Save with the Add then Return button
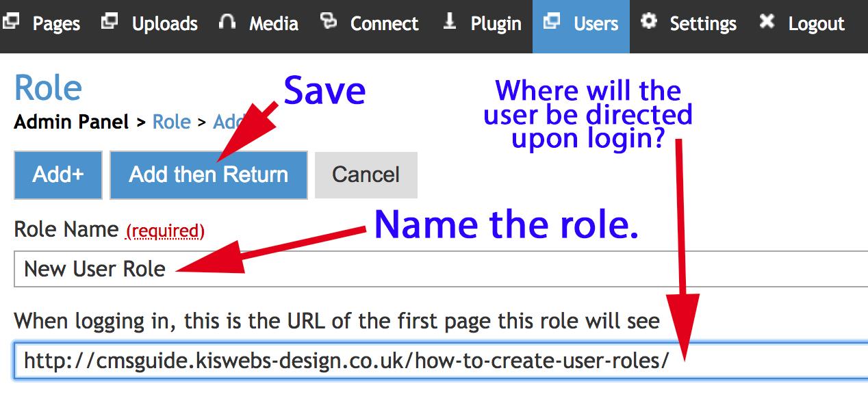The image size is (868, 401). click(208, 174)
